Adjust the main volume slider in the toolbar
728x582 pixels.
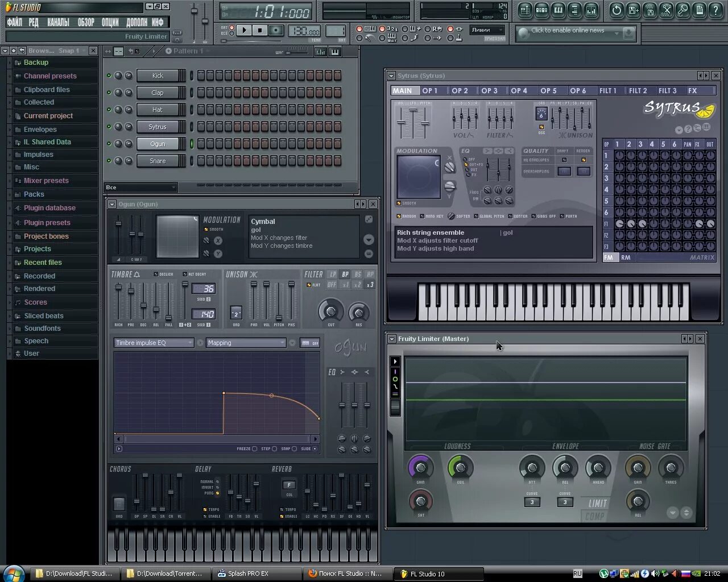pos(194,11)
